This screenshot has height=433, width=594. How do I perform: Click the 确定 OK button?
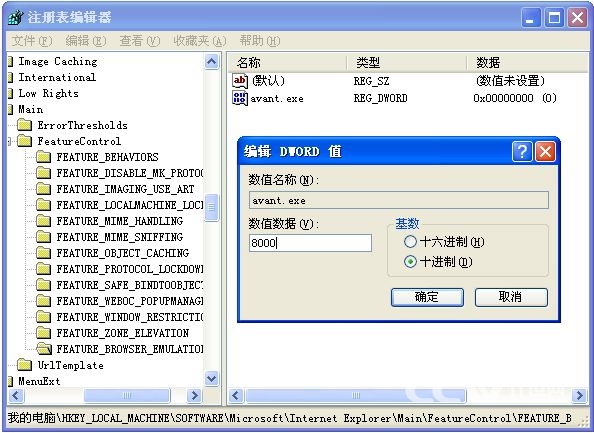click(x=427, y=297)
